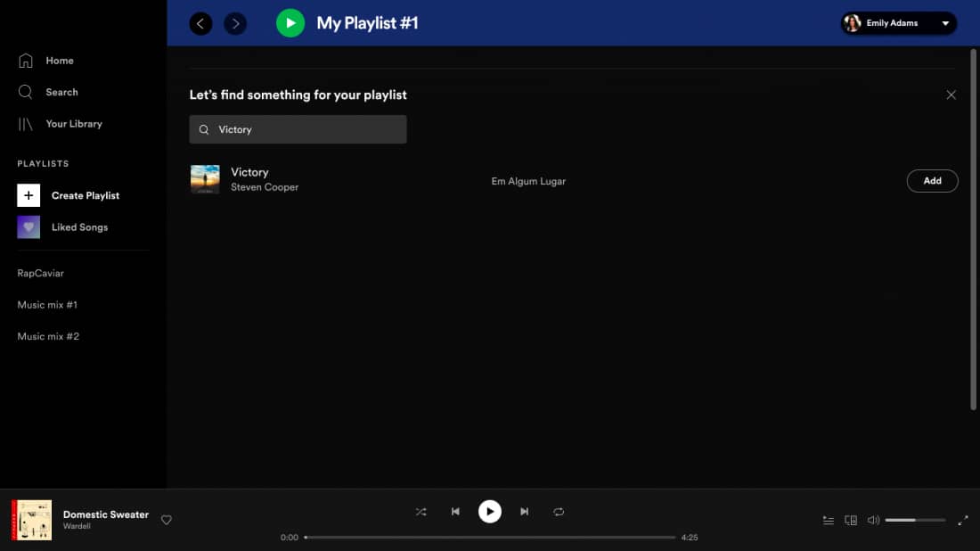Viewport: 980px width, 551px height.
Task: Like Domestic Sweater with the heart icon
Action: click(167, 520)
